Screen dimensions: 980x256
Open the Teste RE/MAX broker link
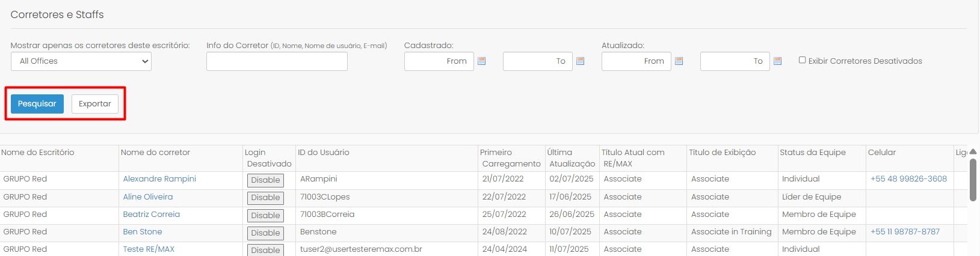[149, 249]
